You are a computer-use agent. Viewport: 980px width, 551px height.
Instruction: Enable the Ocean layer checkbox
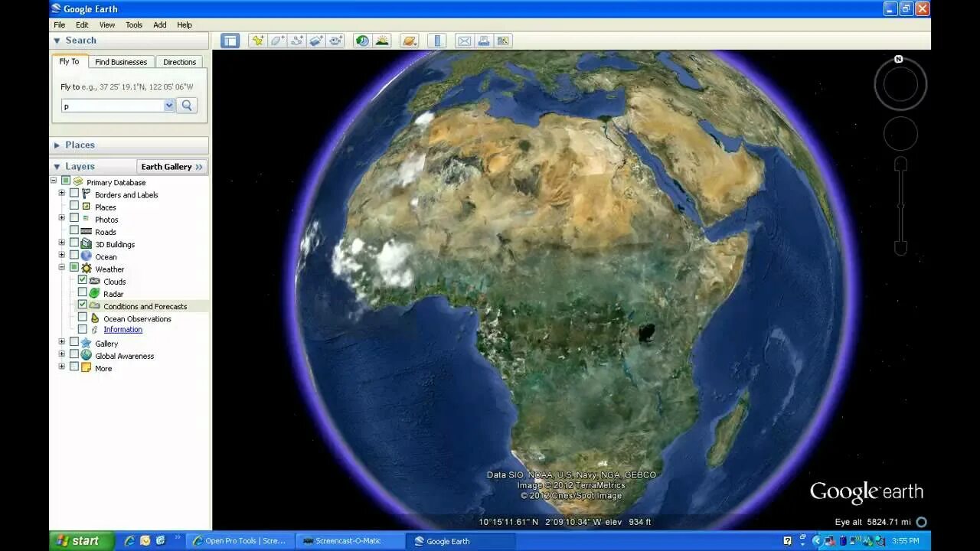74,255
